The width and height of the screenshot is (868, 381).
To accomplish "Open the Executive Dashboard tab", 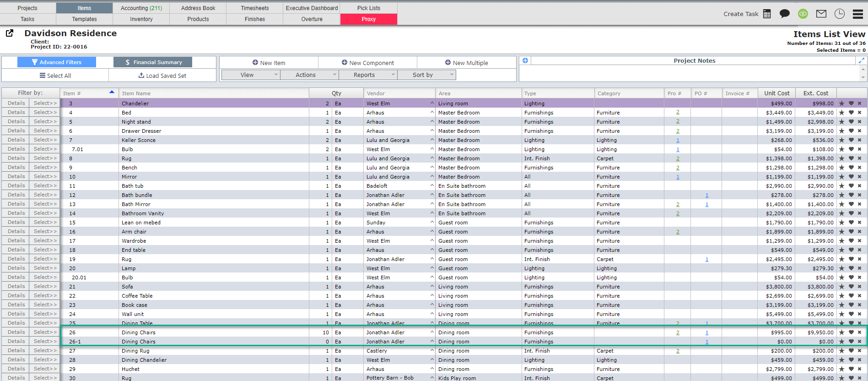I will (312, 8).
